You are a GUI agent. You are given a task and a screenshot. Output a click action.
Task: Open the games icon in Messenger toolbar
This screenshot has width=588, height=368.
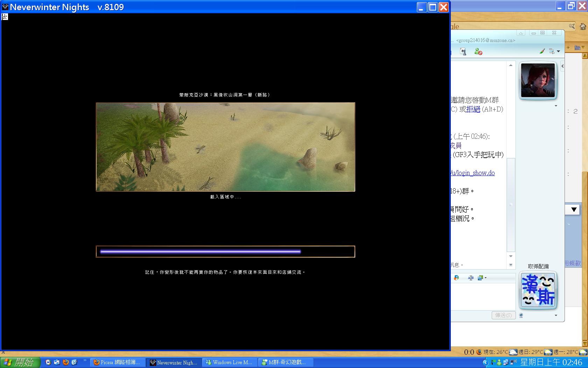coord(463,52)
